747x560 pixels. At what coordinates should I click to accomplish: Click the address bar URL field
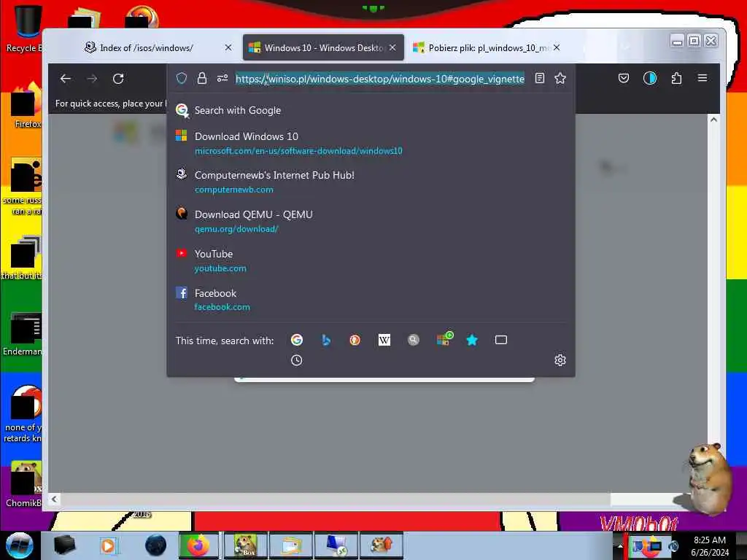pyautogui.click(x=379, y=79)
